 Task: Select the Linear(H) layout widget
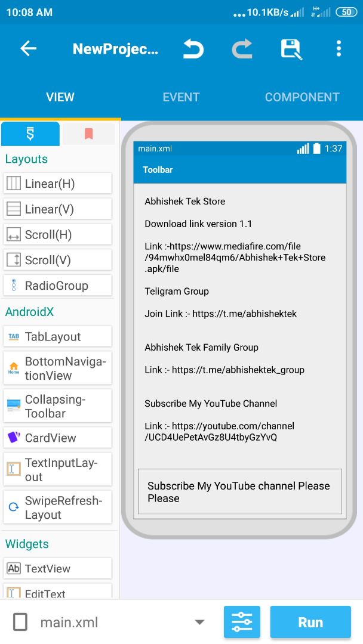pyautogui.click(x=57, y=184)
